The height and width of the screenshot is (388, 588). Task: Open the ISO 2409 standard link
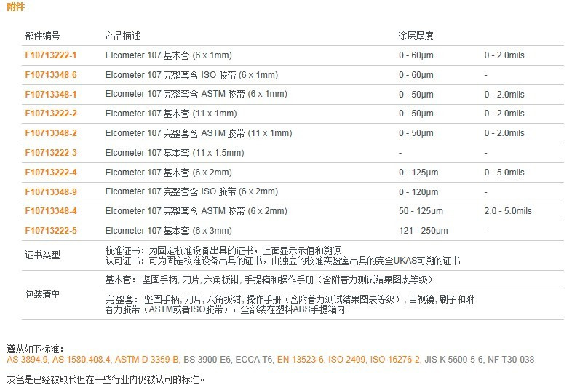347,360
